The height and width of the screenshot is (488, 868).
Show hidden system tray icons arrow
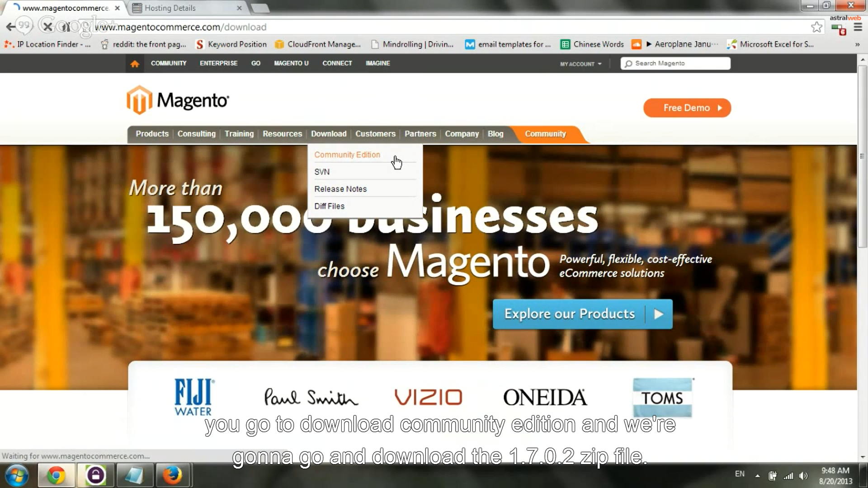[757, 476]
